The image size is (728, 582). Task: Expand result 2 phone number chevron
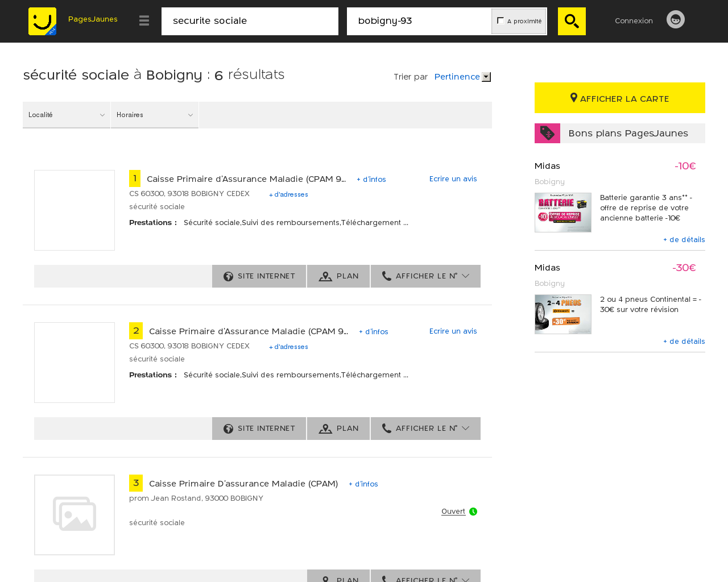(x=465, y=429)
